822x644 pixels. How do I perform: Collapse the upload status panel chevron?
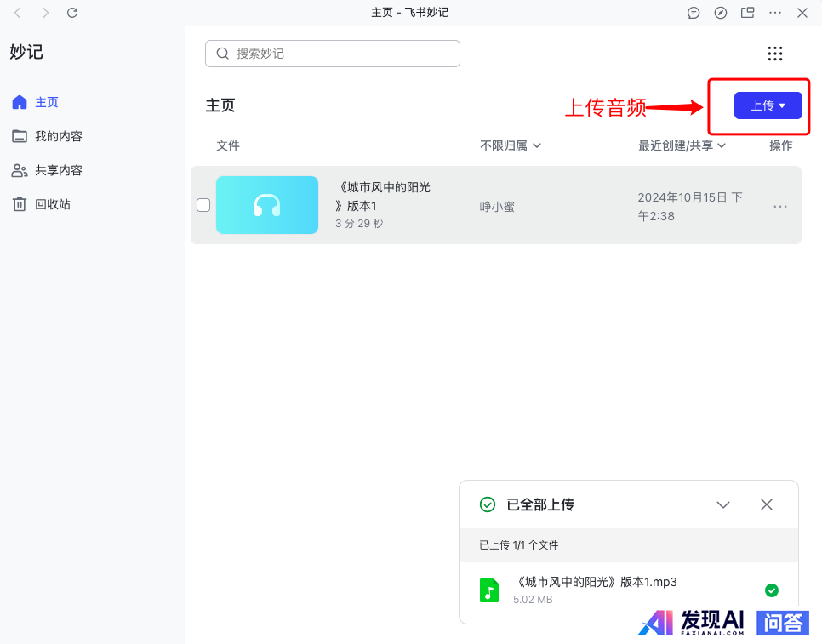point(723,504)
